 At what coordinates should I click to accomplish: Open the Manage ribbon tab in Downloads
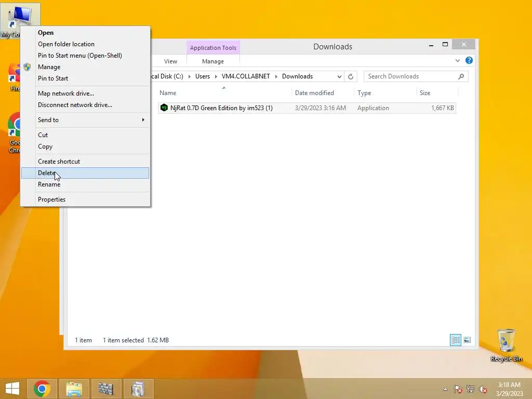(x=213, y=61)
